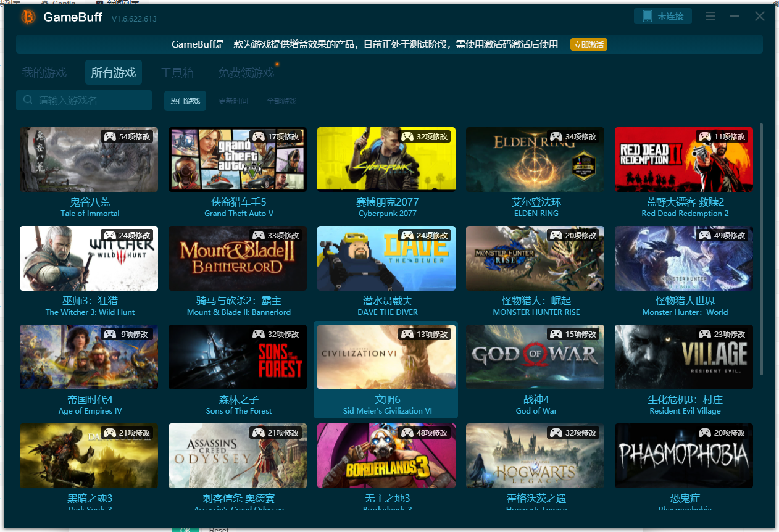The height and width of the screenshot is (532, 779).
Task: Click the game list vertical scrollbar
Action: coord(761,249)
